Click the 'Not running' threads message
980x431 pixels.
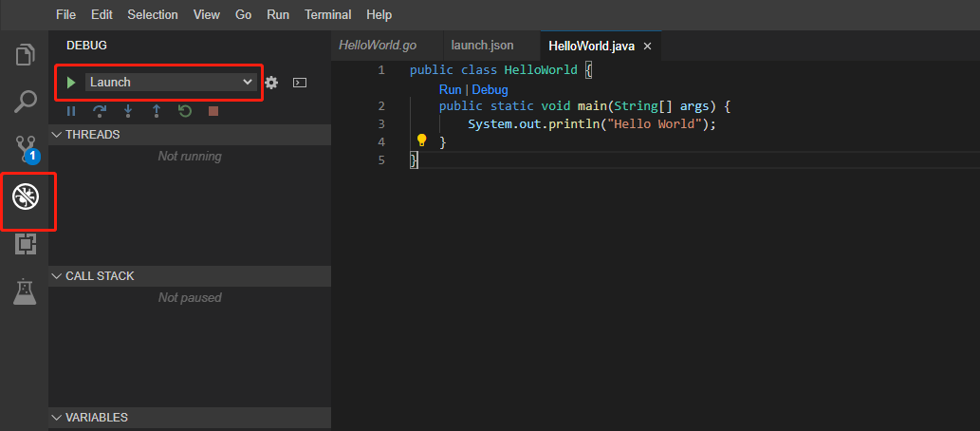(190, 156)
